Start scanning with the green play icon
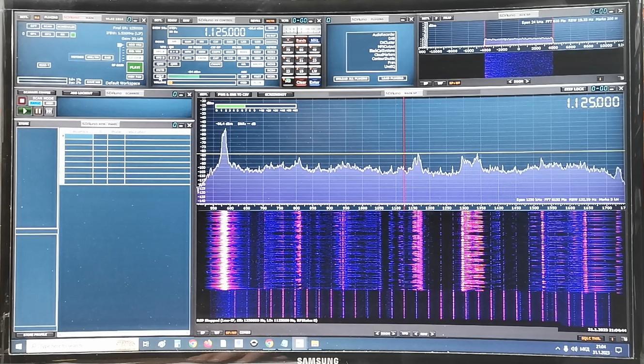644x364 pixels. point(25,111)
